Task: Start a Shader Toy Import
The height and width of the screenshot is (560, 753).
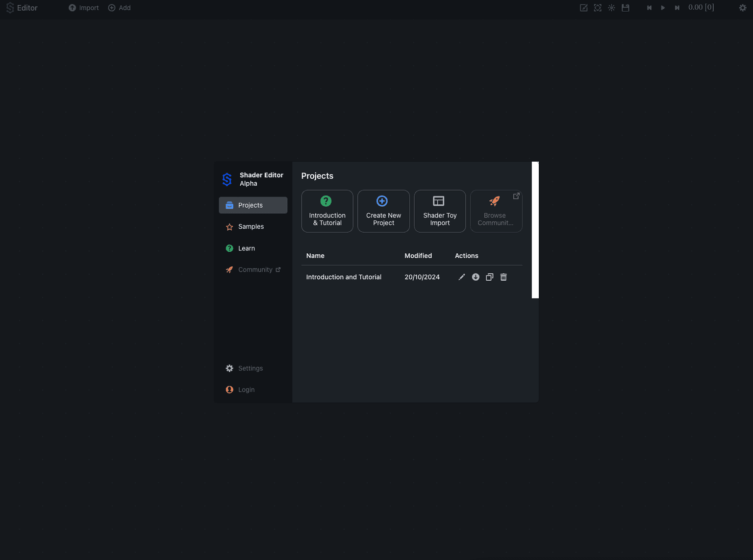Action: pos(439,211)
